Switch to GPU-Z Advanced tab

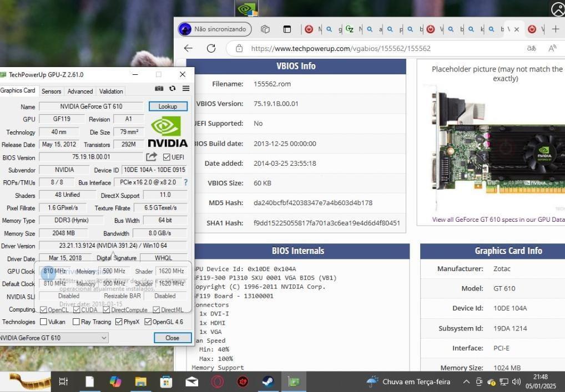(x=80, y=91)
